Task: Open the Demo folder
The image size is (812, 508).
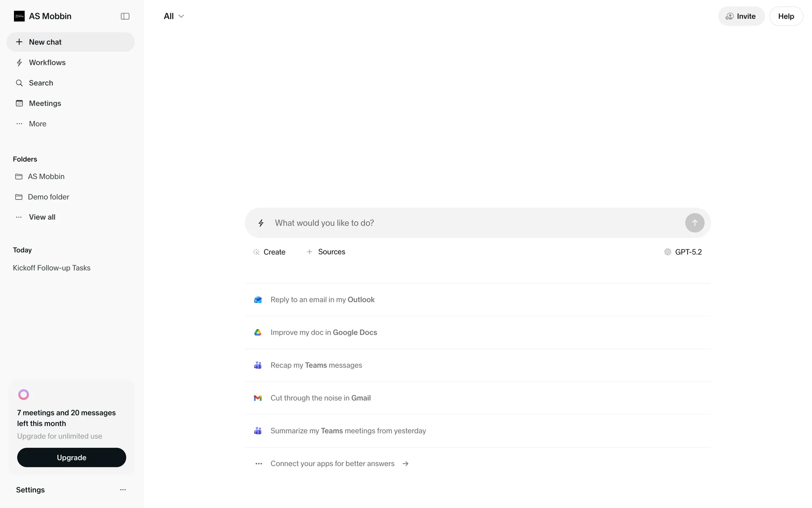Action: click(48, 197)
